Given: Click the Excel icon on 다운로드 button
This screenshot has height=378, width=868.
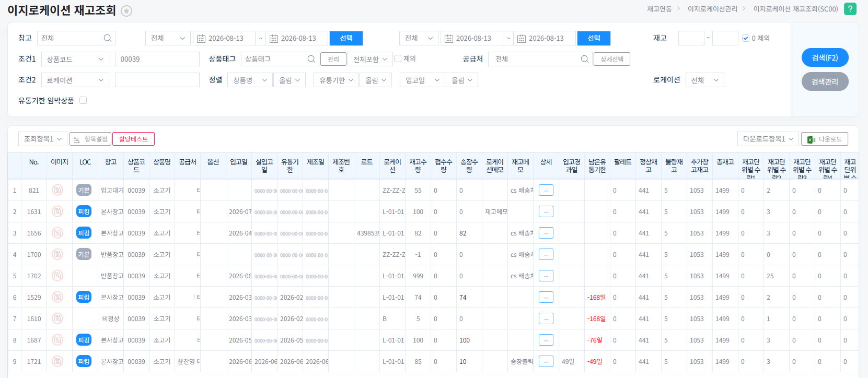Looking at the screenshot, I should pos(811,139).
